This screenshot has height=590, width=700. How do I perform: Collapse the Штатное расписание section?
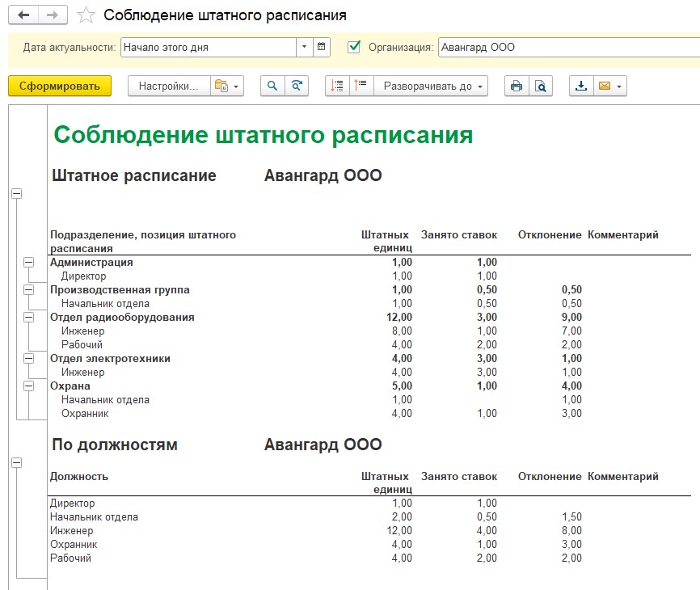(16, 194)
